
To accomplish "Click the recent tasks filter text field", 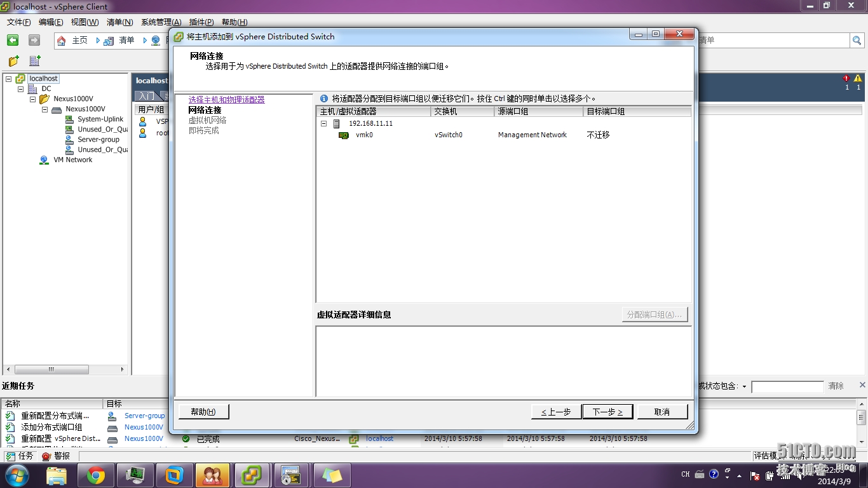I will pyautogui.click(x=787, y=386).
